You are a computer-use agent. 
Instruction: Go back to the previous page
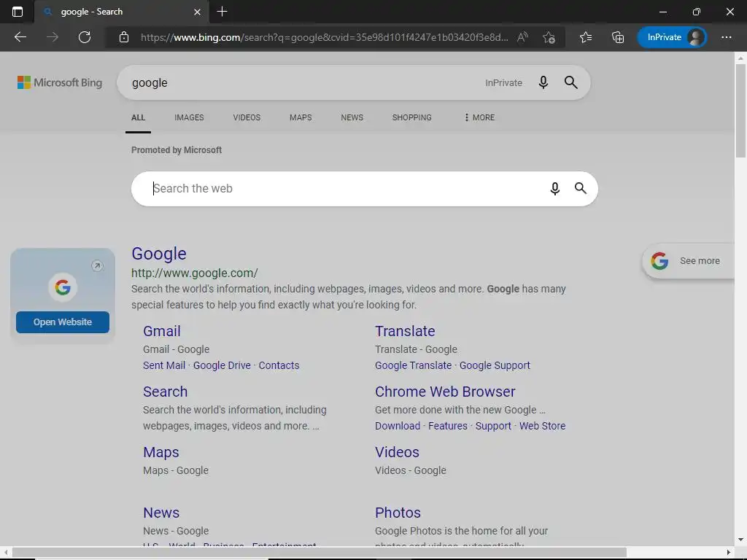[x=20, y=37]
